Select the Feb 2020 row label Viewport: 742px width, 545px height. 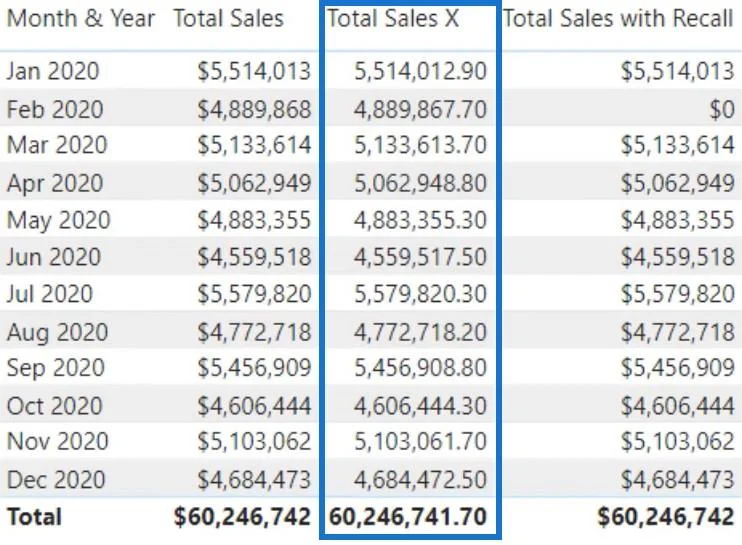55,109
